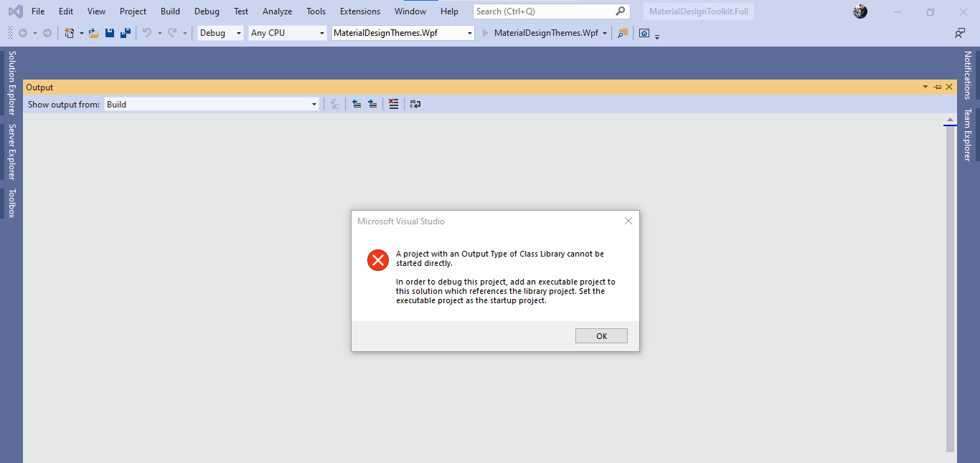Open the Help menu

(449, 11)
